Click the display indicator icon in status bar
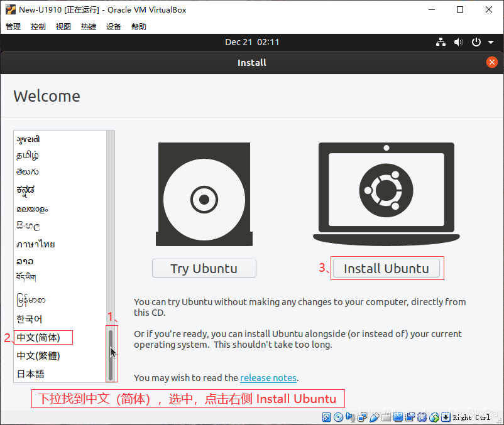The image size is (504, 425). click(398, 417)
